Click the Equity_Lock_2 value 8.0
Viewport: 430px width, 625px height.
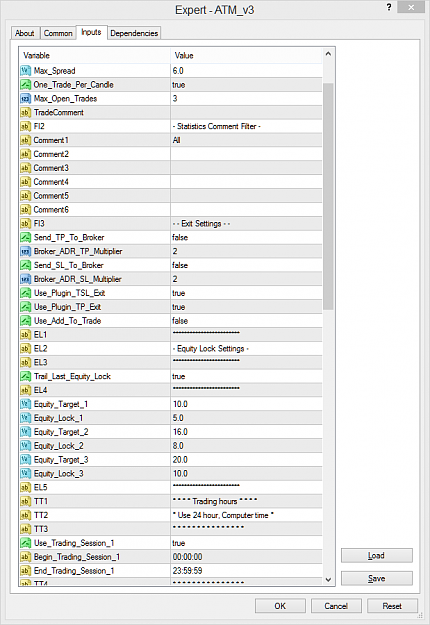[178, 446]
